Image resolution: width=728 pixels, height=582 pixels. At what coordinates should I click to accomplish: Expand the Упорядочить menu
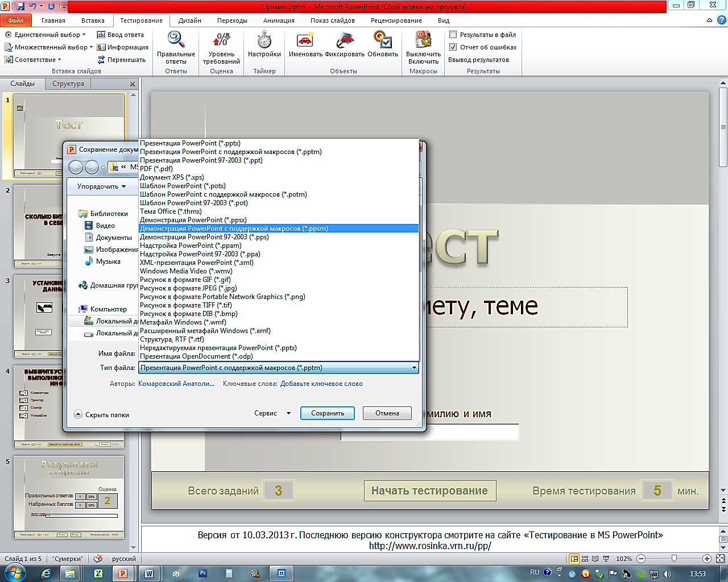pos(101,186)
